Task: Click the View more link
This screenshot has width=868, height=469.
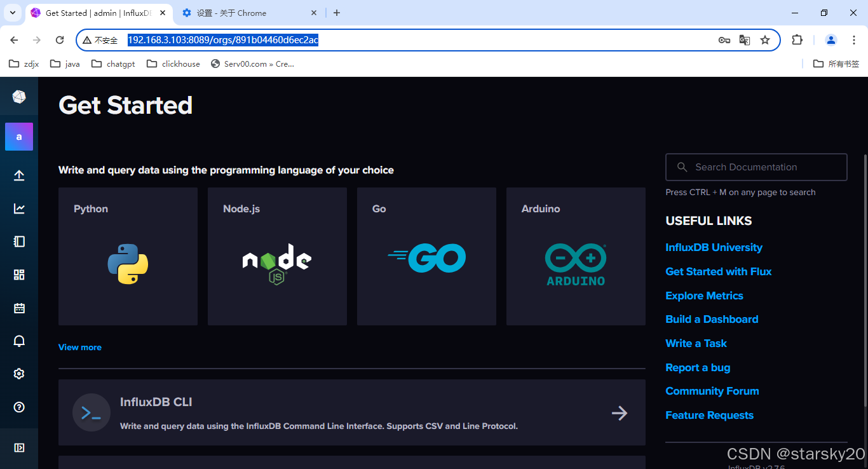Action: tap(79, 347)
